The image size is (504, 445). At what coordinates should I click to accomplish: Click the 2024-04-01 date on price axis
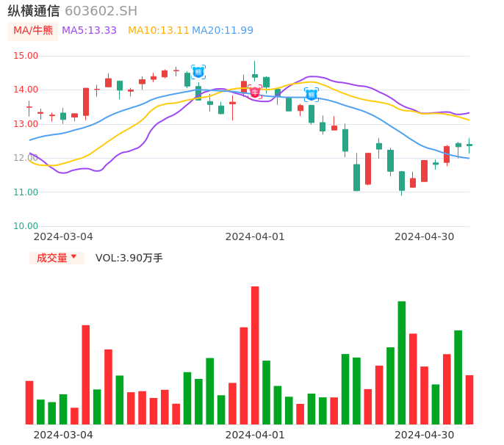pos(255,236)
